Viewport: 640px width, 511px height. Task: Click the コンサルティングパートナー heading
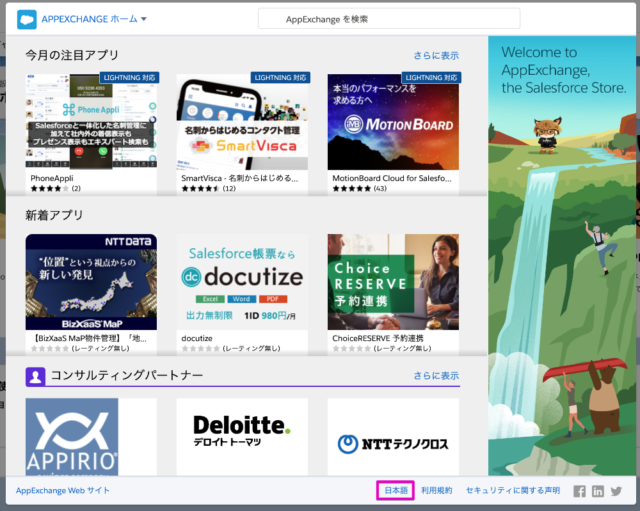[127, 375]
